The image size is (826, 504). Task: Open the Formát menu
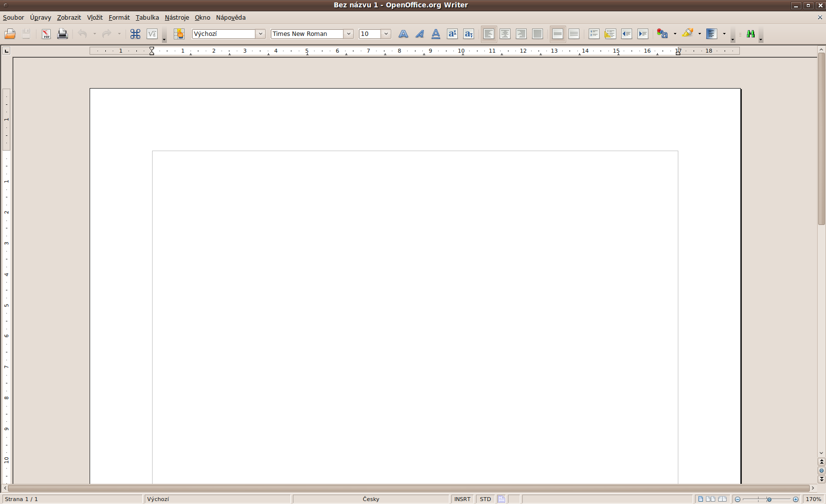[x=119, y=18]
